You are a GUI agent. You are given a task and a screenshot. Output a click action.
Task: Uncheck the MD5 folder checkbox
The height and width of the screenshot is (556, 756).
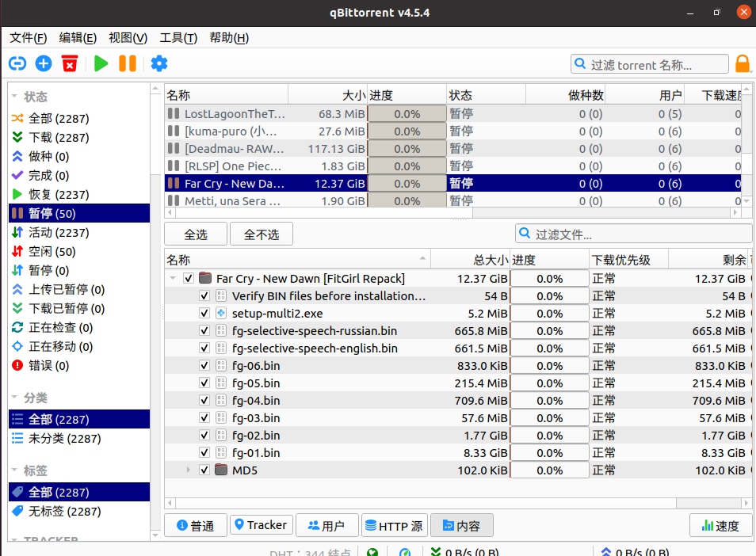[x=204, y=470]
